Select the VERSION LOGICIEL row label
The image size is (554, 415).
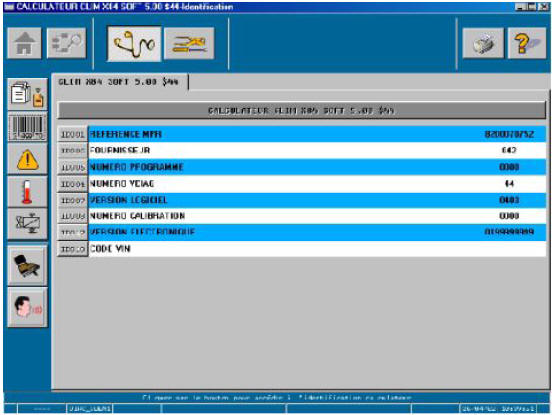[x=128, y=200]
